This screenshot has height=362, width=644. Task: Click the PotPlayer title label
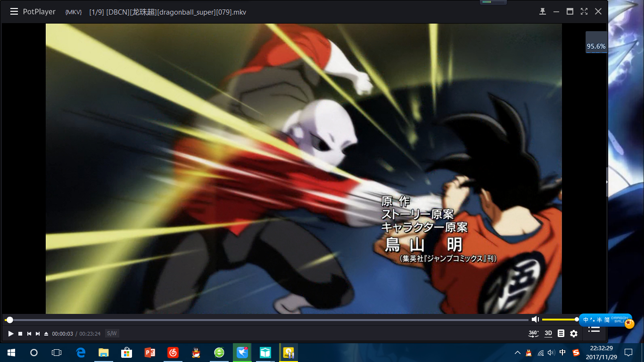point(39,12)
